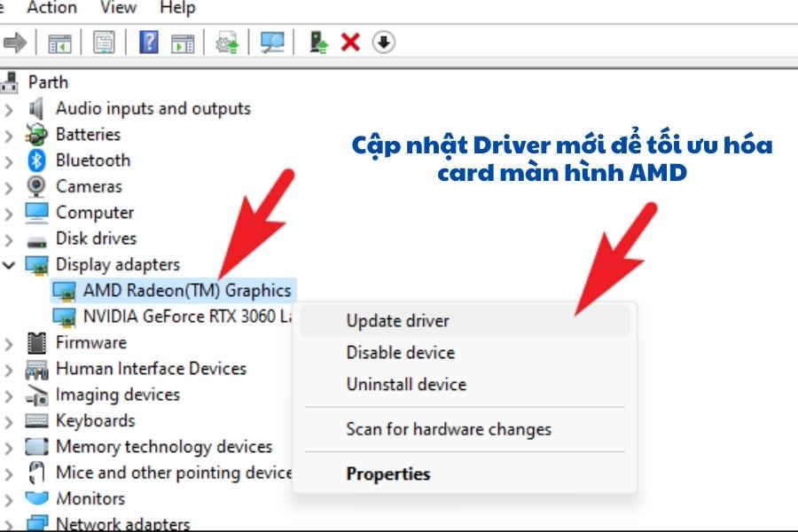The width and height of the screenshot is (798, 532).
Task: Click the Show/Hide Console Tree icon
Action: click(x=60, y=43)
